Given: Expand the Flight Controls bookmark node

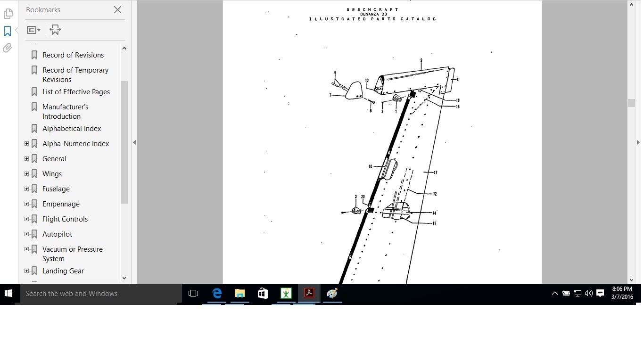Looking at the screenshot, I should coord(27,219).
